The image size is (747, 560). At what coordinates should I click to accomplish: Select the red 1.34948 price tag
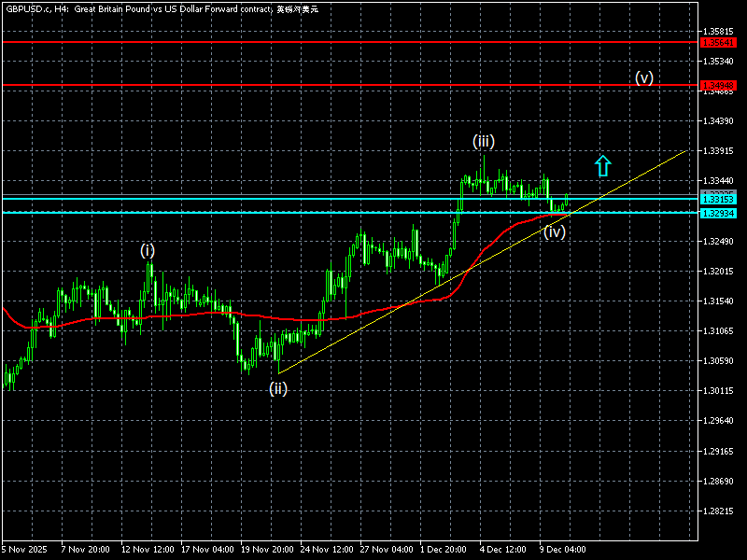718,86
